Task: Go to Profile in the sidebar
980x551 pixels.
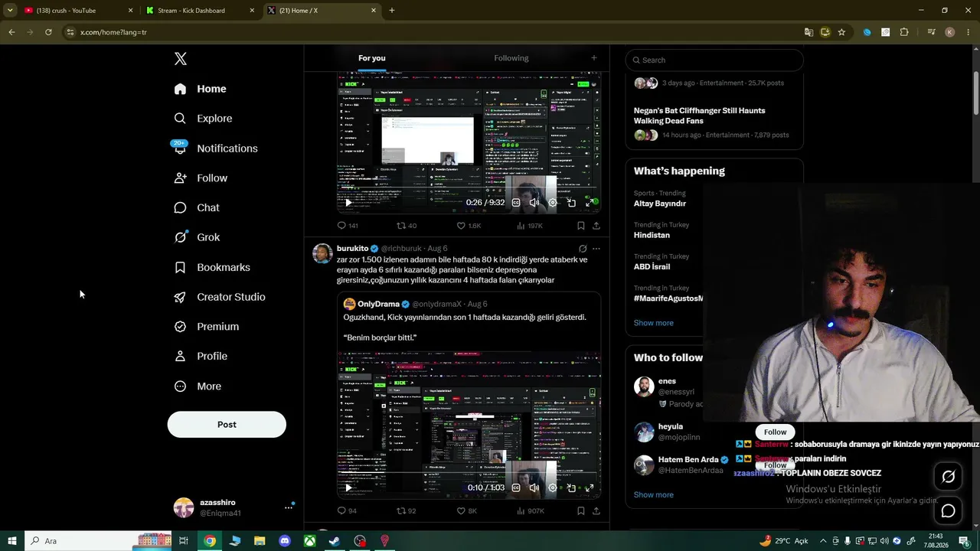Action: tap(201, 356)
